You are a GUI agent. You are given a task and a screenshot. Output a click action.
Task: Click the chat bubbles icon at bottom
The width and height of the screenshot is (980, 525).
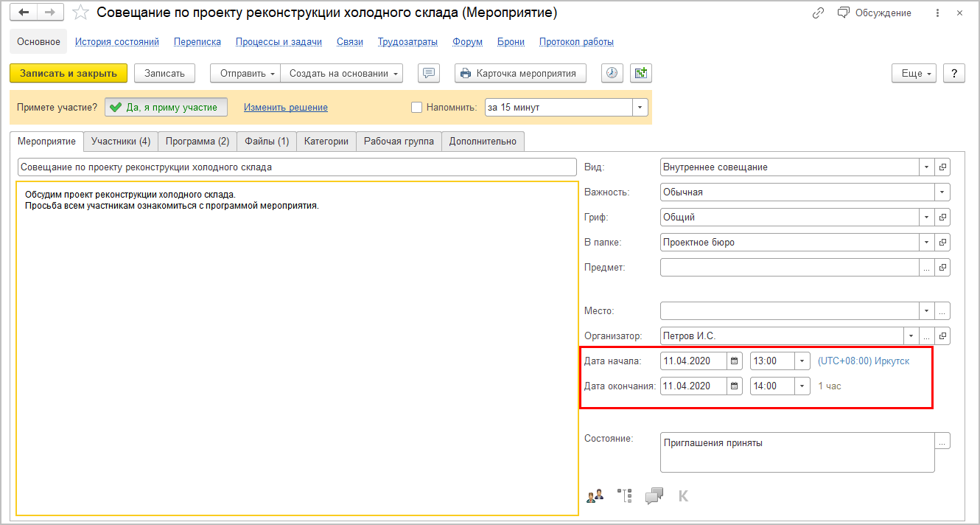(x=654, y=496)
